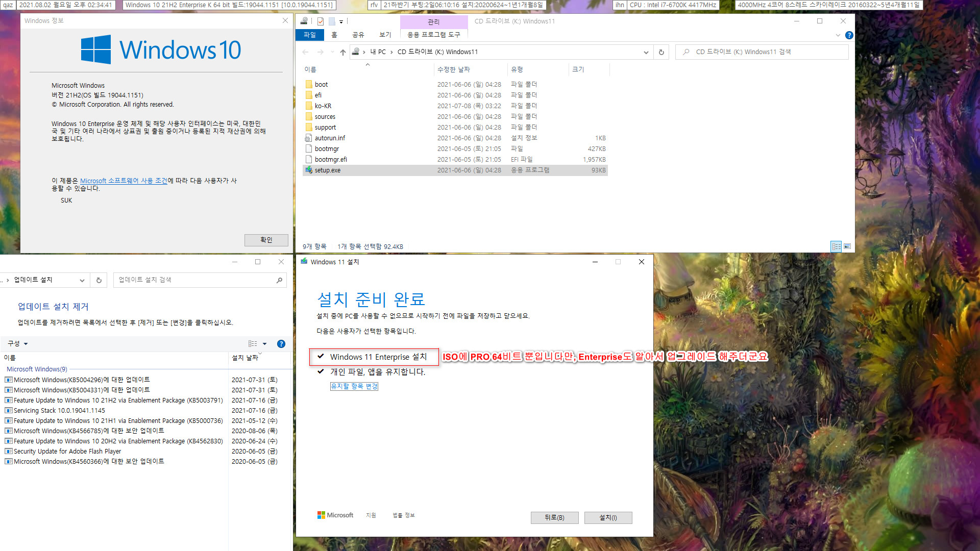The height and width of the screenshot is (551, 980).
Task: Click the New Folder icon in Explorer's quick access toolbar
Action: pos(332,21)
